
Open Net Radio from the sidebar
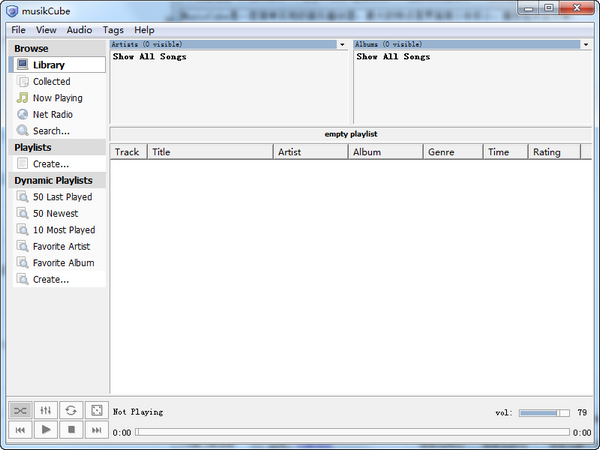pyautogui.click(x=59, y=114)
